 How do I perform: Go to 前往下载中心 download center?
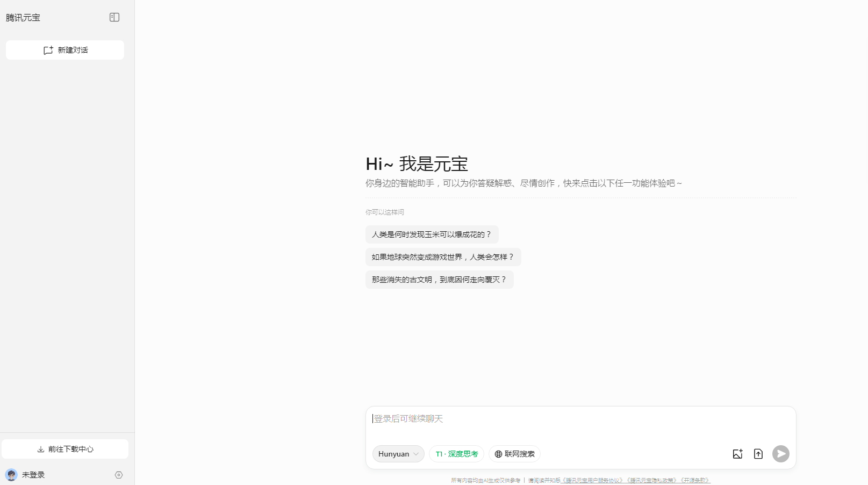pyautogui.click(x=64, y=448)
